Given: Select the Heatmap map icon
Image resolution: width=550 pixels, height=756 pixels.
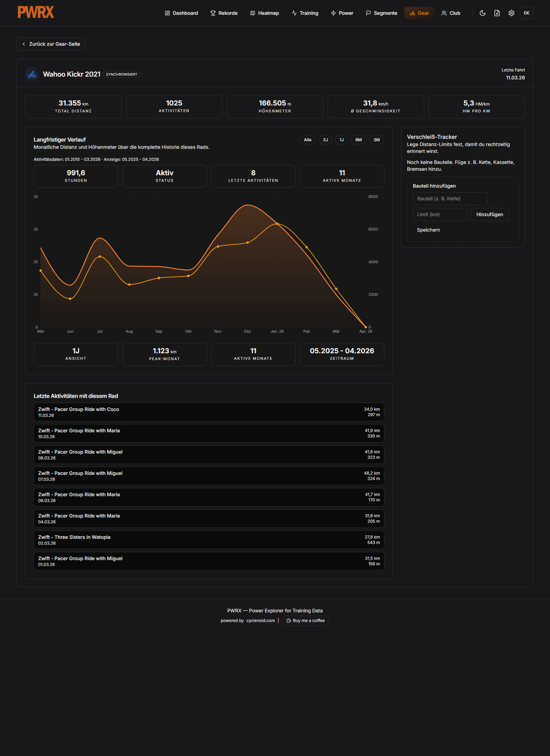Looking at the screenshot, I should point(252,13).
